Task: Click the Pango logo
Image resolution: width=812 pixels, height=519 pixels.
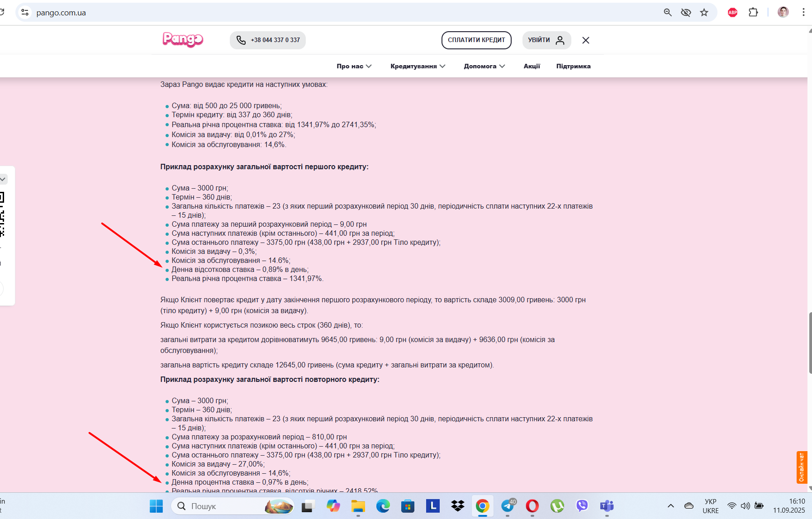Action: 183,40
